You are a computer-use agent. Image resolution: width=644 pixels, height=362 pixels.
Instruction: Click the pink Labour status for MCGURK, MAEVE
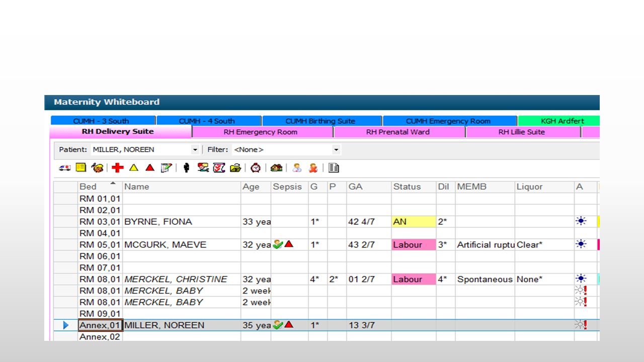click(x=414, y=244)
